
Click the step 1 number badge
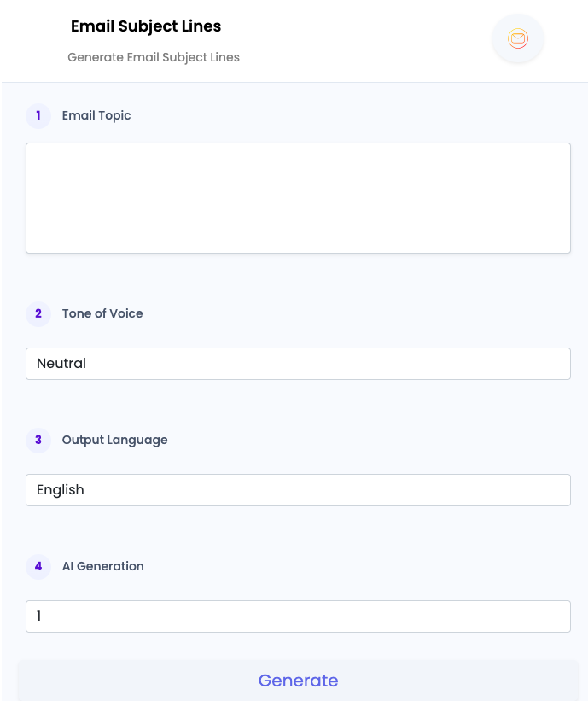[38, 116]
